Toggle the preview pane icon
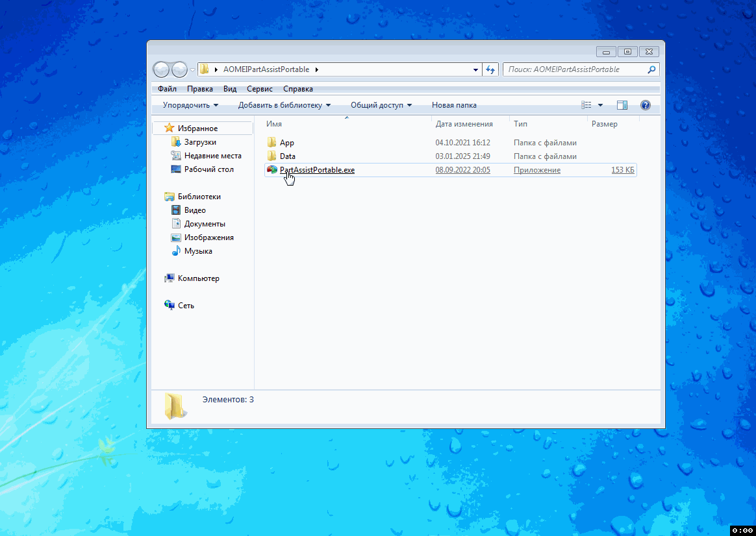This screenshot has height=536, width=756. 622,105
